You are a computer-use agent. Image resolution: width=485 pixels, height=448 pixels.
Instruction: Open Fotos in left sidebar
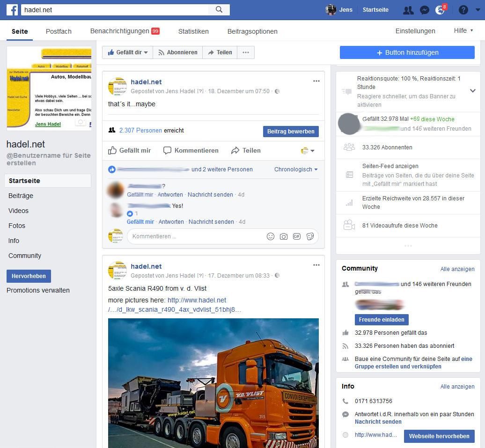point(17,226)
